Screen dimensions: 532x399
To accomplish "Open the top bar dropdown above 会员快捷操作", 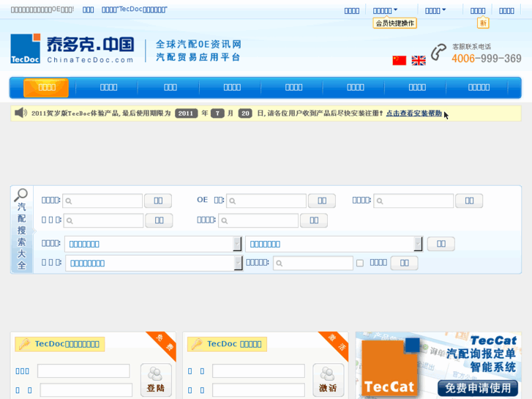I will click(x=385, y=10).
